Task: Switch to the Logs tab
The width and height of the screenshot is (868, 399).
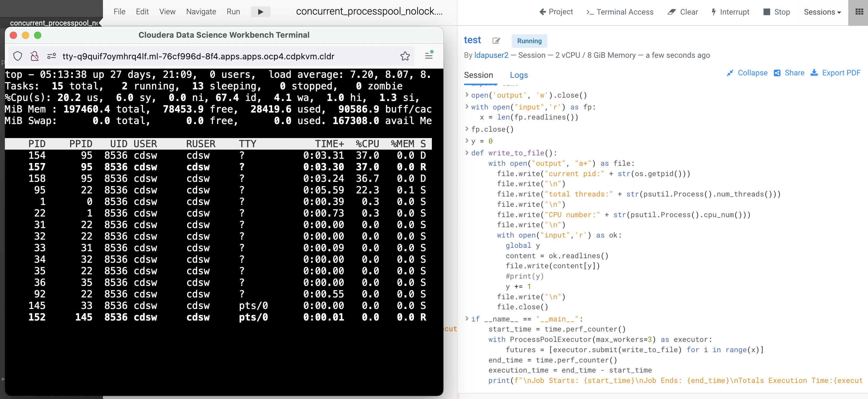Action: [x=518, y=75]
